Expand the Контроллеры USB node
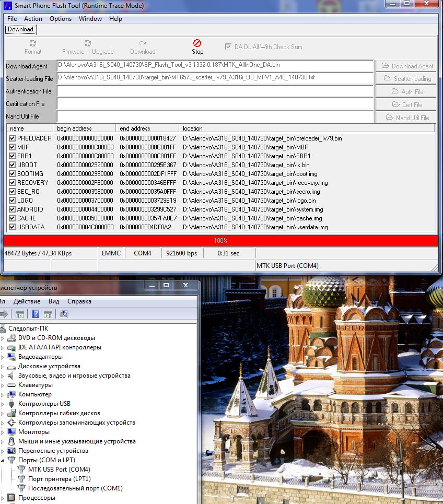The height and width of the screenshot is (504, 443). (3, 404)
